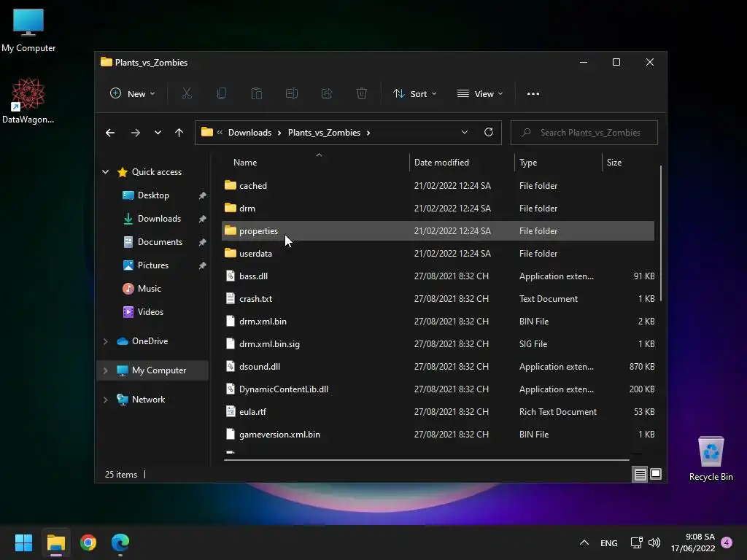Viewport: 747px width, 560px height.
Task: Click the Rename icon in toolbar
Action: click(x=292, y=94)
